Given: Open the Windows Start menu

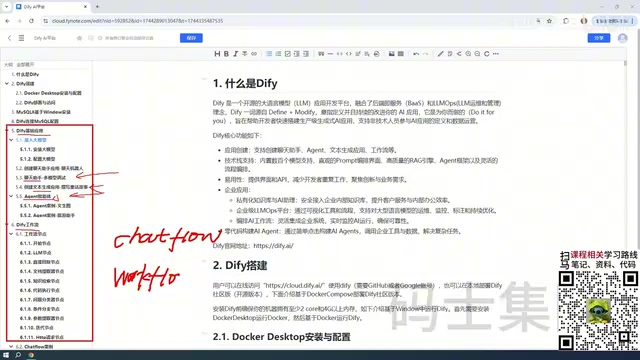Looking at the screenshot, I should coord(6,355).
